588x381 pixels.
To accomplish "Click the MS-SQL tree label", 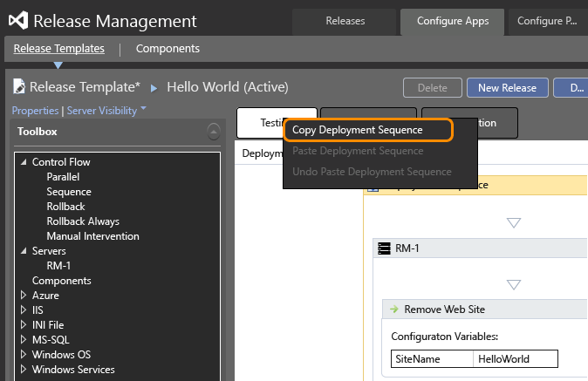I will 51,340.
